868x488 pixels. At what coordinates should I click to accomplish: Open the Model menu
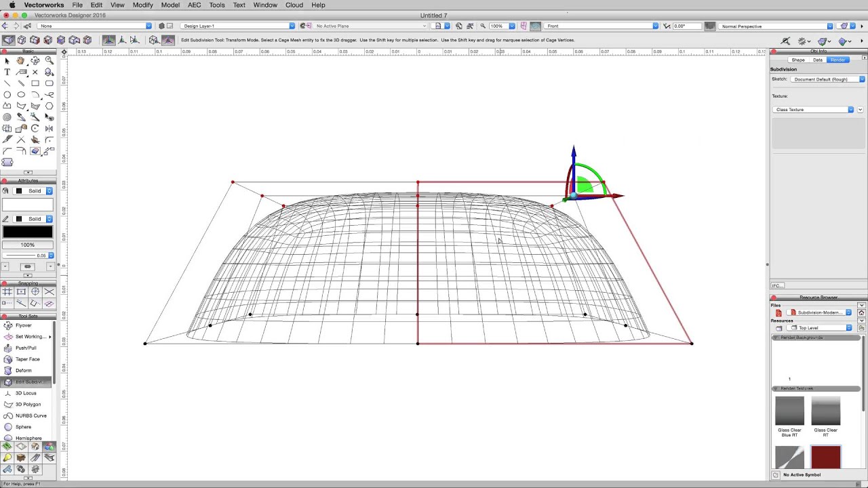click(170, 5)
